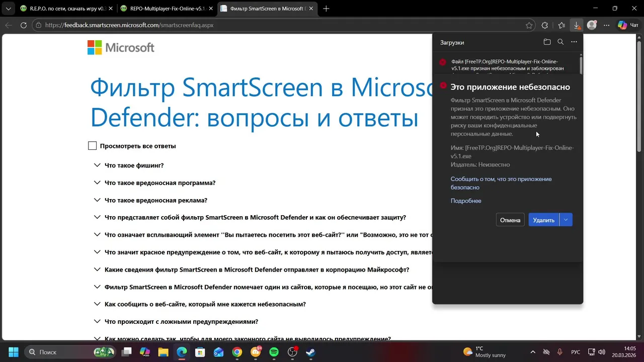
Task: Open a new browser tab
Action: coord(326,9)
